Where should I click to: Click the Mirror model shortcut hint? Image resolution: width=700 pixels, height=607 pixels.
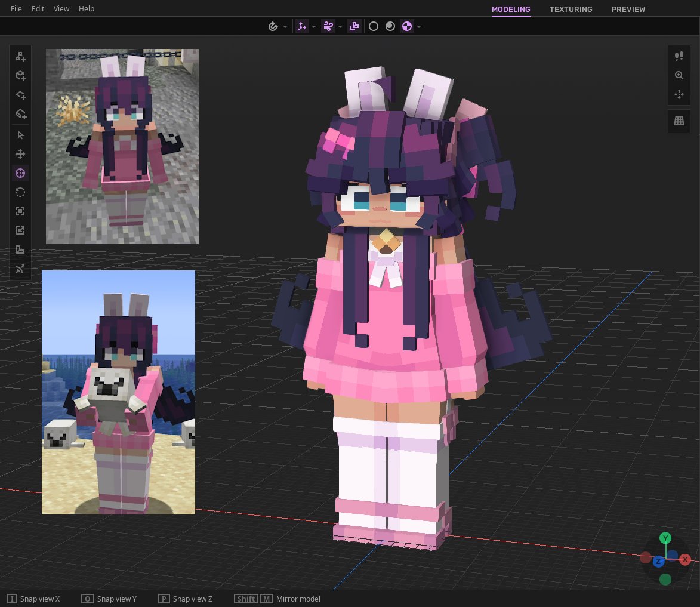point(277,599)
